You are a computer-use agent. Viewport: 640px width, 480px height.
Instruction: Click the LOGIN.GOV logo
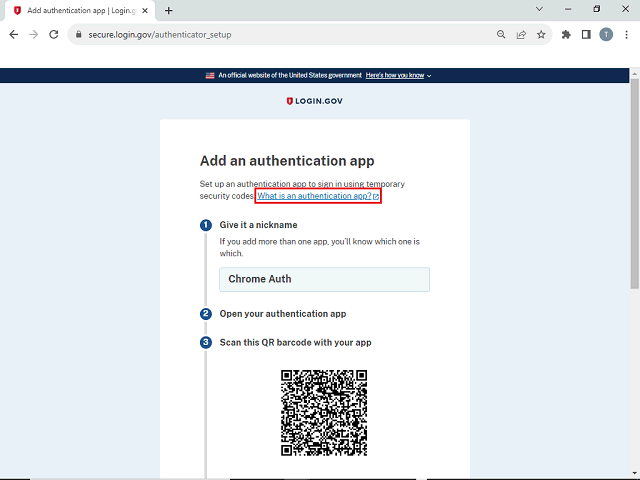click(315, 101)
